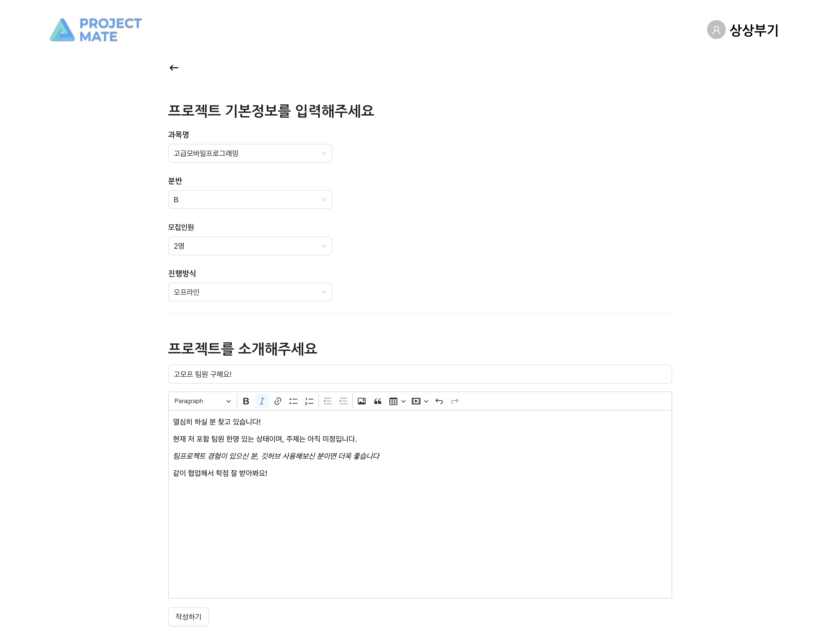Toggle bold formatting
This screenshot has height=644, width=840.
(246, 401)
